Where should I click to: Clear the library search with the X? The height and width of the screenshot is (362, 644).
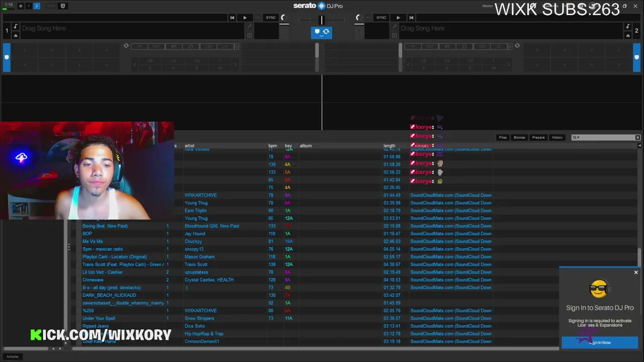point(637,137)
